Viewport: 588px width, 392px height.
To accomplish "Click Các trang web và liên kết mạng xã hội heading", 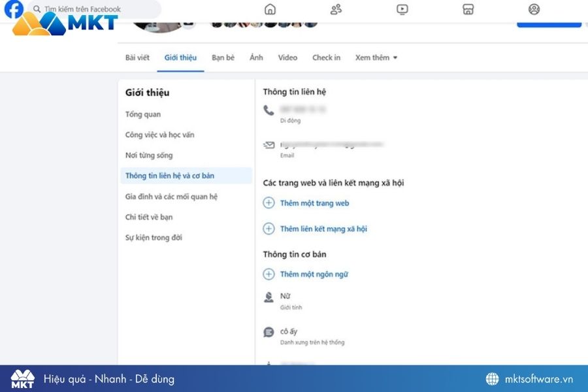I will pyautogui.click(x=333, y=183).
